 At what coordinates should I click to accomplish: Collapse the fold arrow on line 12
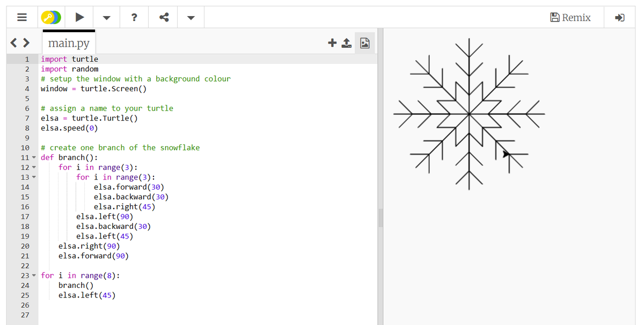(34, 168)
